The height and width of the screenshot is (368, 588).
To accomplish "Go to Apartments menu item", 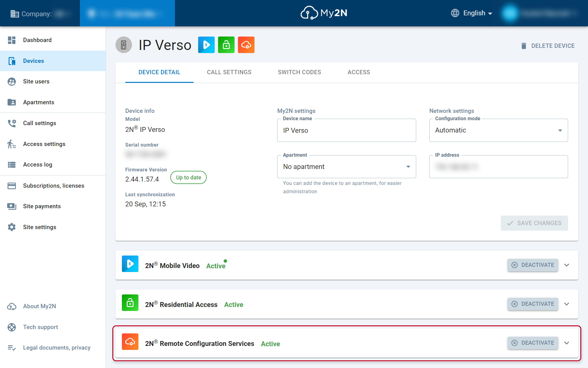I will tap(53, 102).
